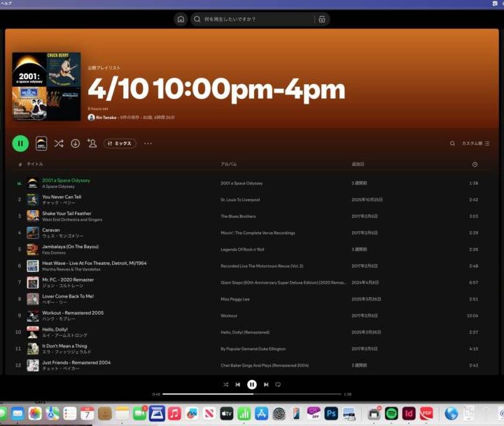Seek on the playback progress bar
Image resolution: width=504 pixels, height=426 pixels.
pos(252,394)
